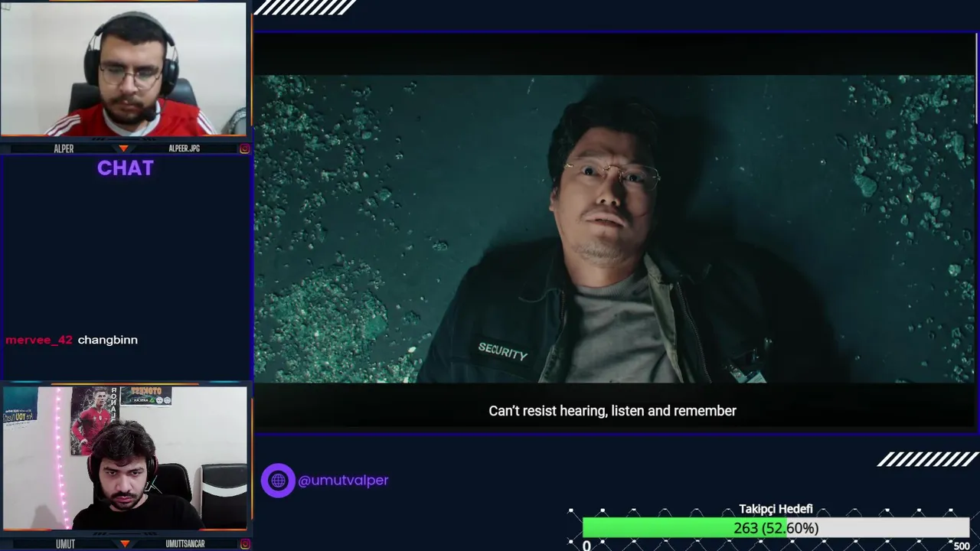Select the UMUTTSANCAR handle text
The width and height of the screenshot is (980, 551).
(185, 544)
